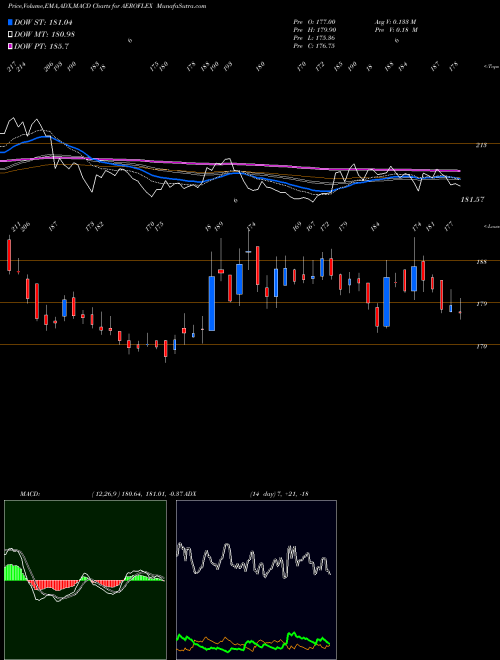The image size is (500, 660).
Task: Click the 'Avg V: 0.133 M' volume text
Action: (x=395, y=21)
